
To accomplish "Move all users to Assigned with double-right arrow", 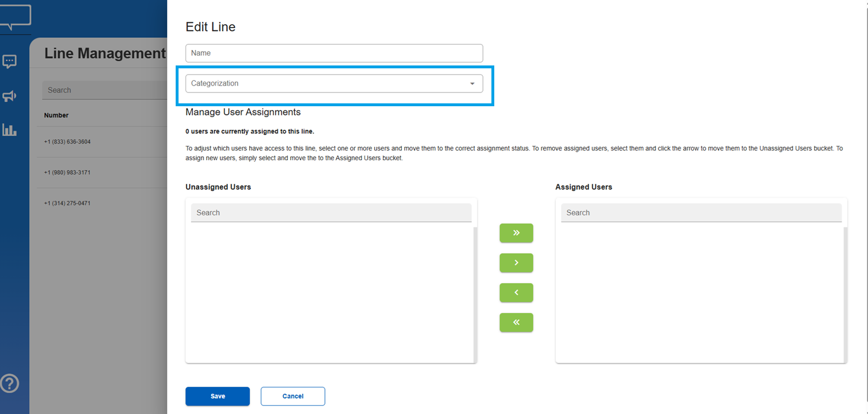I will tap(516, 233).
